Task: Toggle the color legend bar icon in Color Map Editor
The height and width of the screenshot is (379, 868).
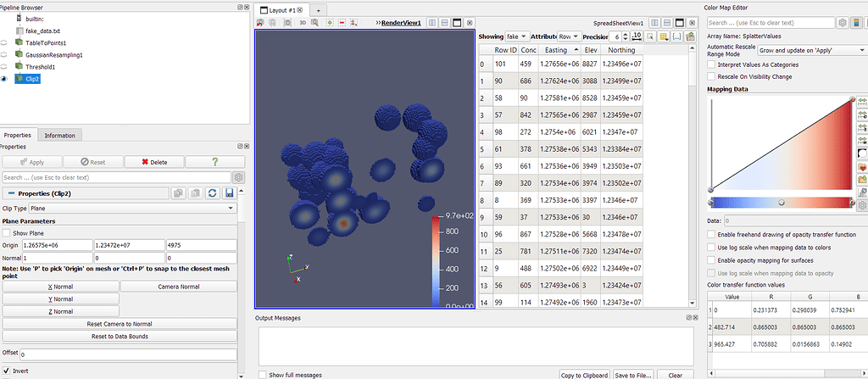Action: click(857, 23)
